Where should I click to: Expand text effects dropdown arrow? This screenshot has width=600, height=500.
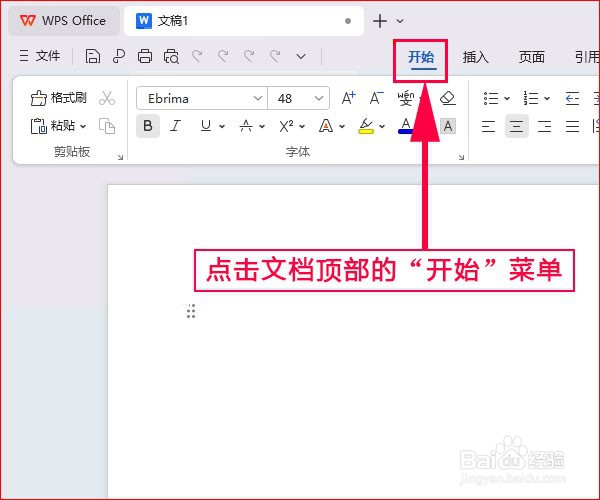pos(342,126)
